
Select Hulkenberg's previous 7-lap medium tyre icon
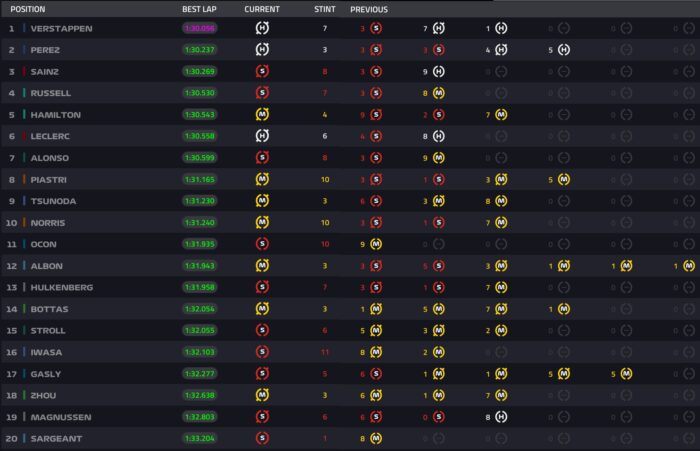pos(501,287)
